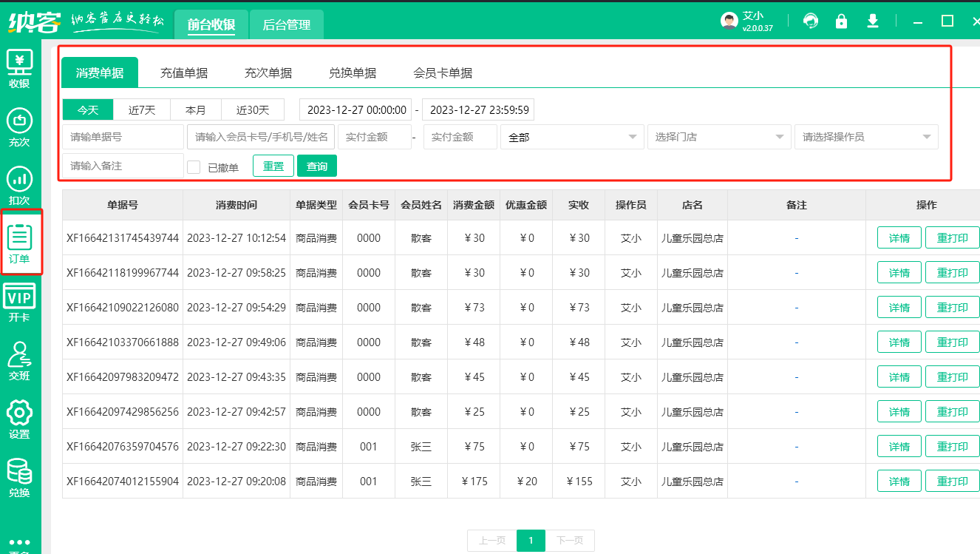
Task: Toggle the 已撤单 checkbox
Action: pyautogui.click(x=194, y=167)
